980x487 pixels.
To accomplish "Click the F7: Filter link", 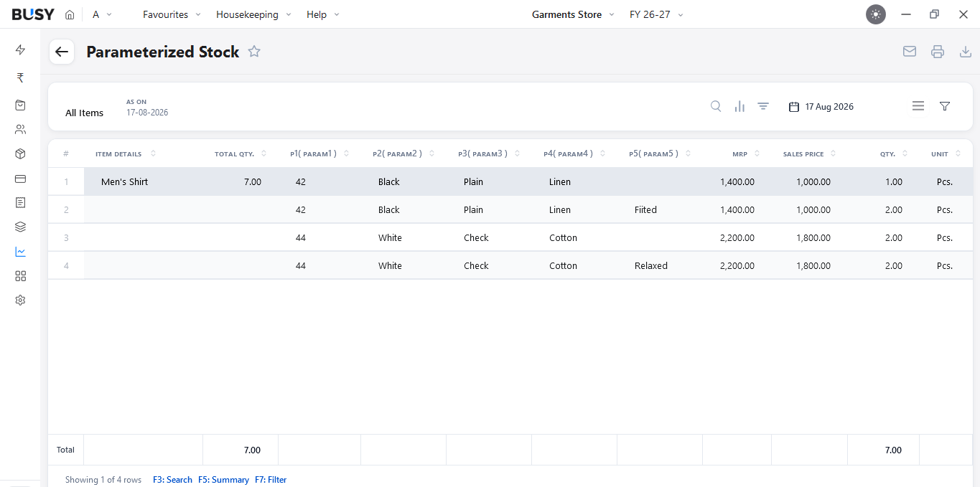I will pos(271,480).
